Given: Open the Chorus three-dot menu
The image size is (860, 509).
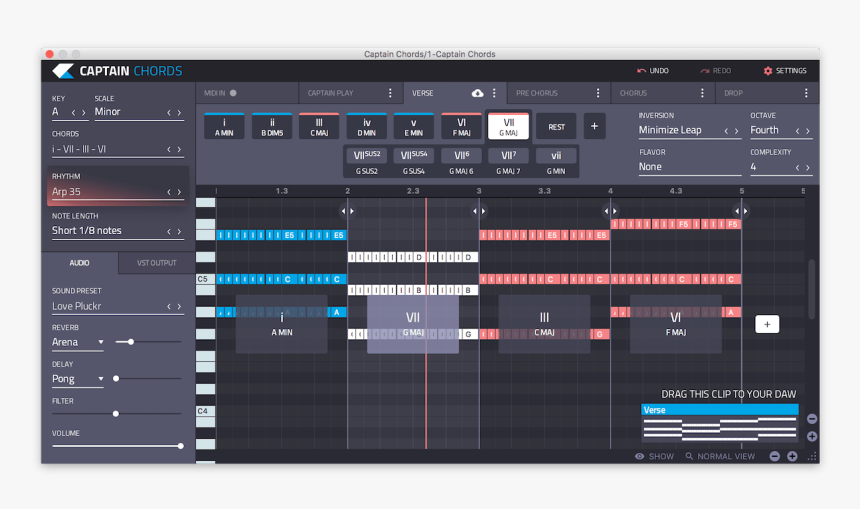Looking at the screenshot, I should [702, 93].
